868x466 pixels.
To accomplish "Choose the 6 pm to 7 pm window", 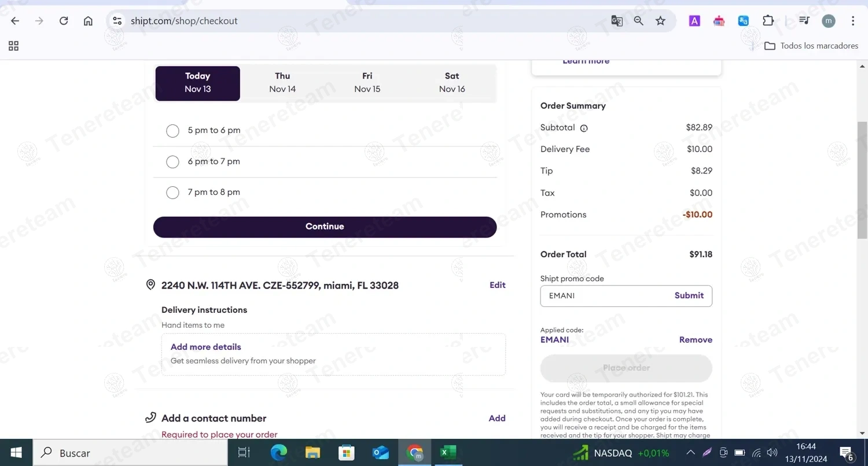I will 172,162.
